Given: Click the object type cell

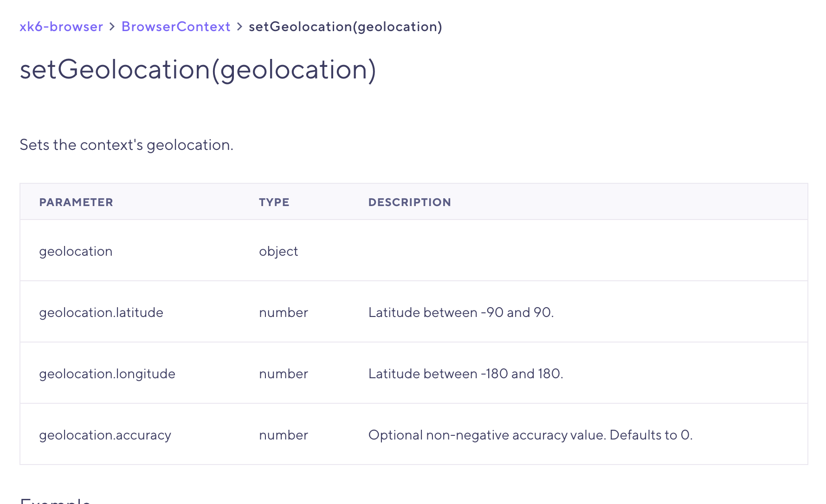Looking at the screenshot, I should 278,251.
